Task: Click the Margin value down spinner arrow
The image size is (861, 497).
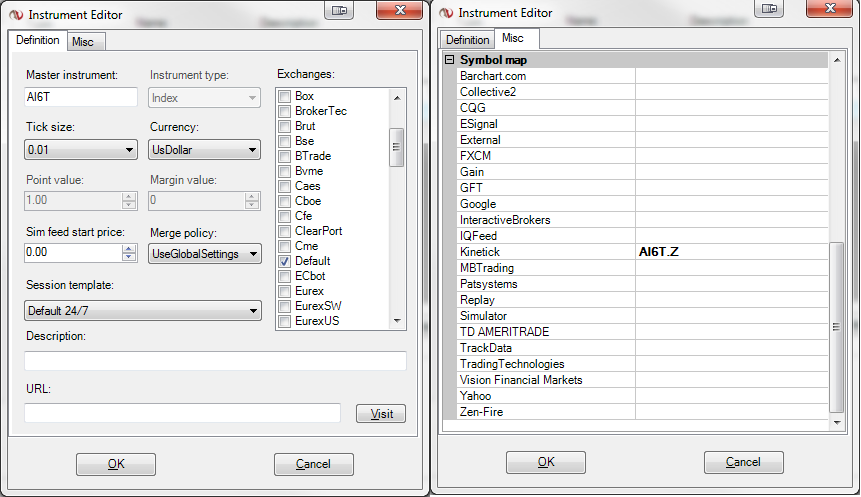Action: tap(252, 205)
